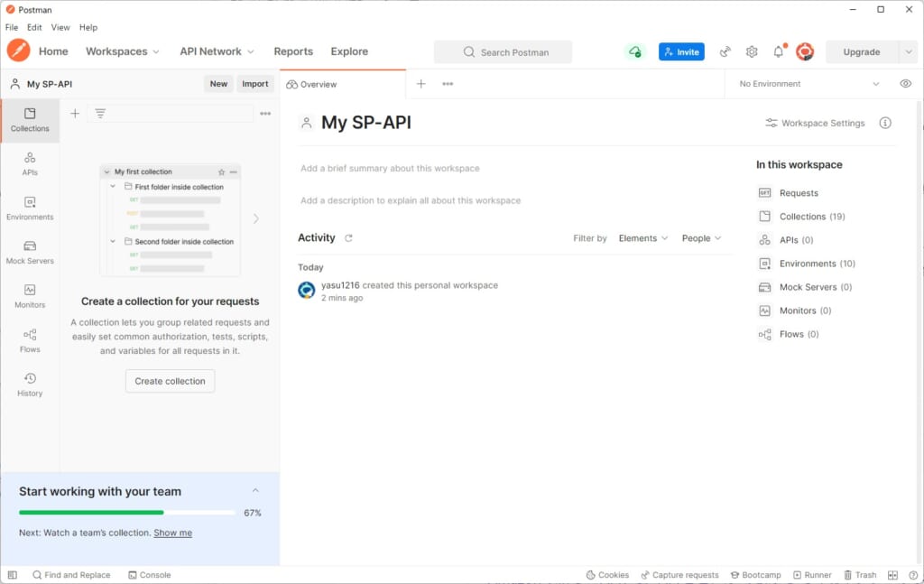
Task: Open Bootcamp in status bar
Action: pyautogui.click(x=756, y=575)
